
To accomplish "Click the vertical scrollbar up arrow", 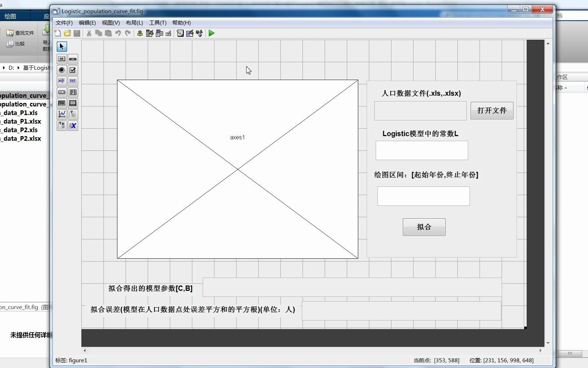I will point(548,43).
